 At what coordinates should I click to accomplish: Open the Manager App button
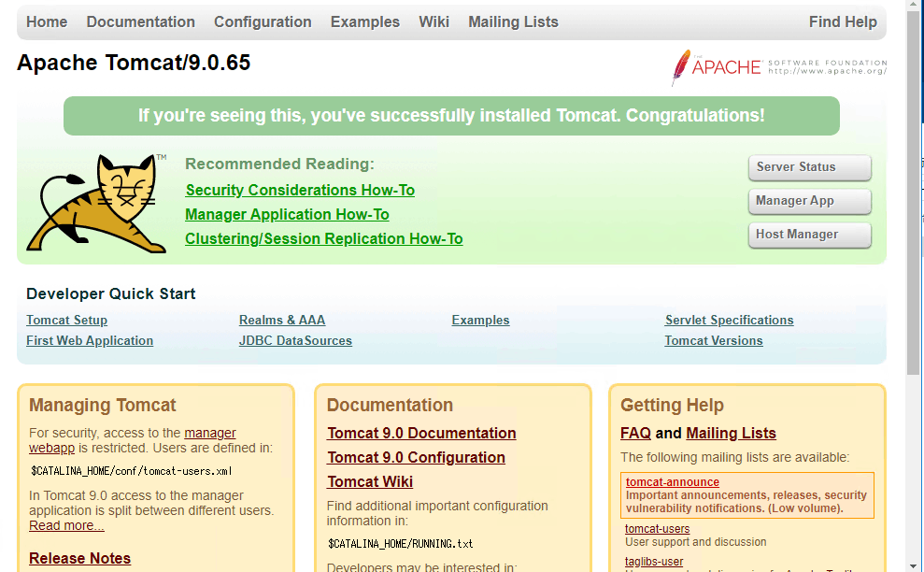pyautogui.click(x=810, y=201)
